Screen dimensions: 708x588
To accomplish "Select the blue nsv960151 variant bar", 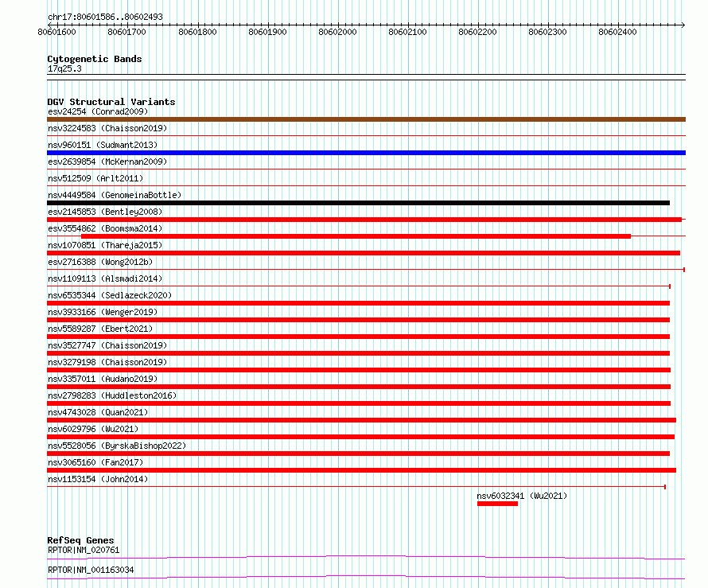I will (366, 153).
